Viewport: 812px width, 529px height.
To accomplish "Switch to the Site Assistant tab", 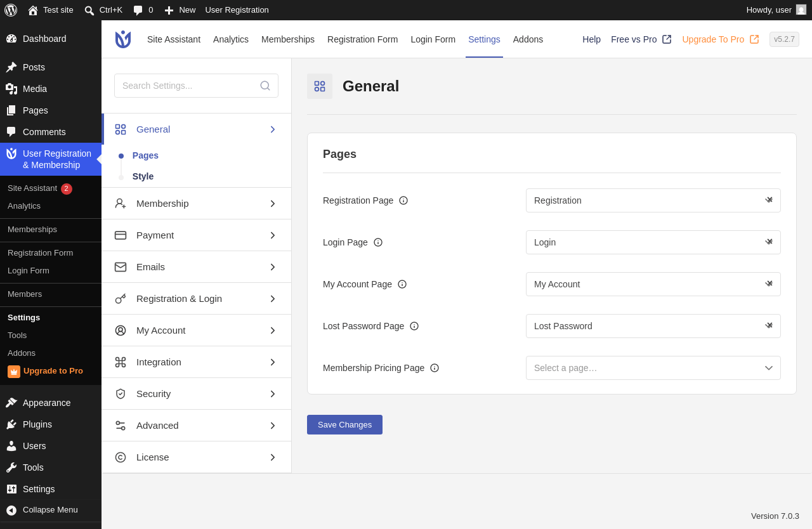I will coord(174,39).
